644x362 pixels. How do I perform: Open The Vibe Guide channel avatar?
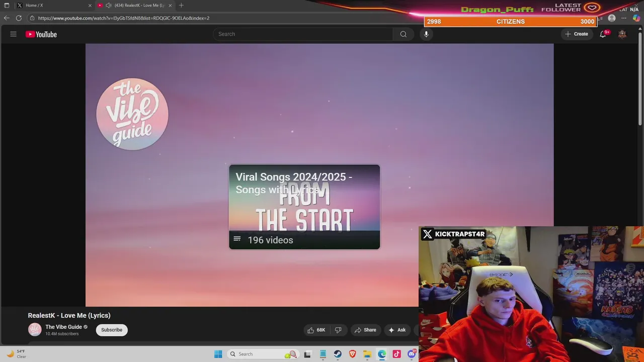[x=35, y=330]
